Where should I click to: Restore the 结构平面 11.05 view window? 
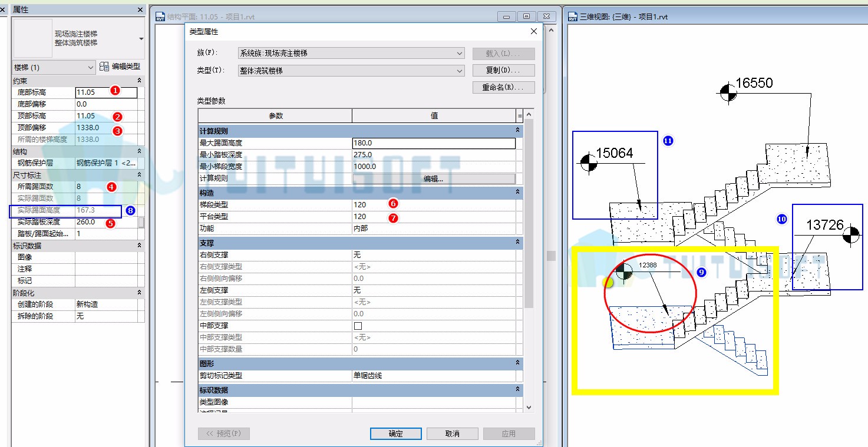[526, 16]
